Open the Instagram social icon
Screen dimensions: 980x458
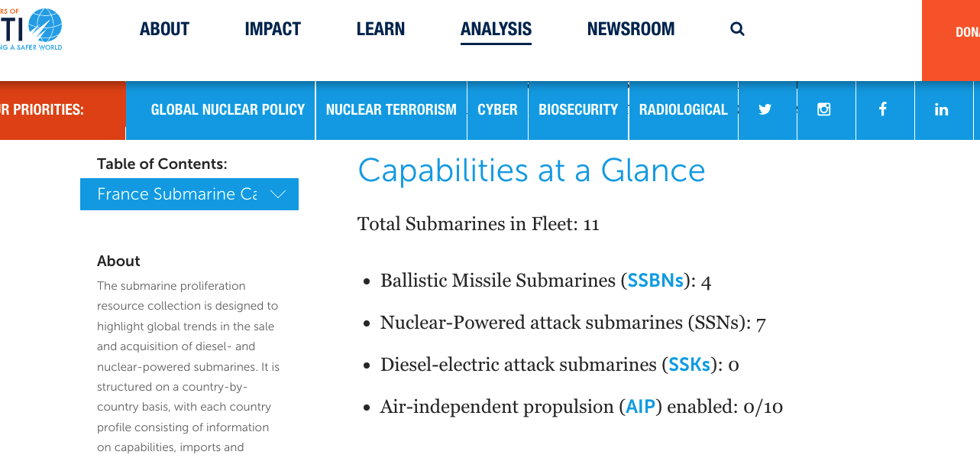coord(824,109)
